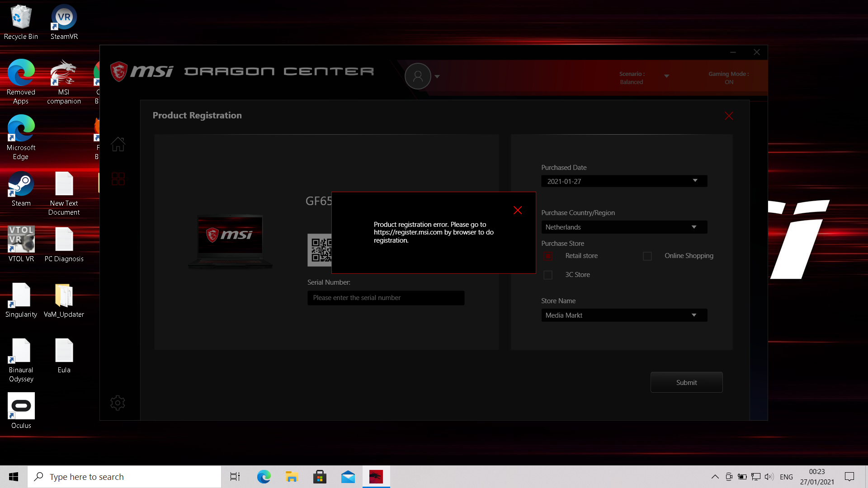Select the New Text Document file
This screenshot has height=488, width=868.
(64, 194)
